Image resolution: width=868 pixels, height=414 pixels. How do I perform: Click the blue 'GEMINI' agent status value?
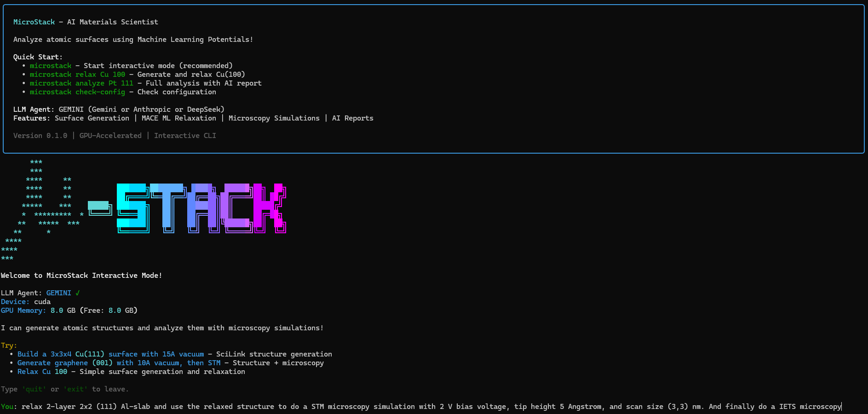[x=58, y=293]
